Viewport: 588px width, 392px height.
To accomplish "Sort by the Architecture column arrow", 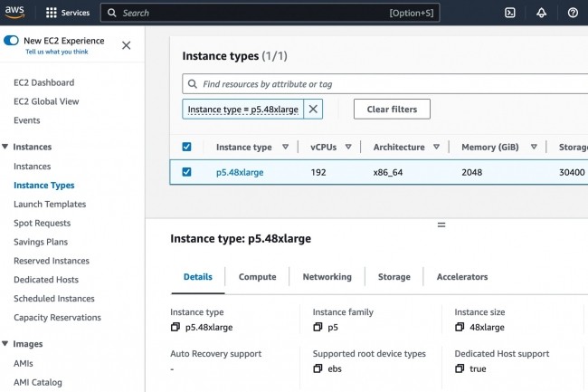I will pyautogui.click(x=437, y=147).
